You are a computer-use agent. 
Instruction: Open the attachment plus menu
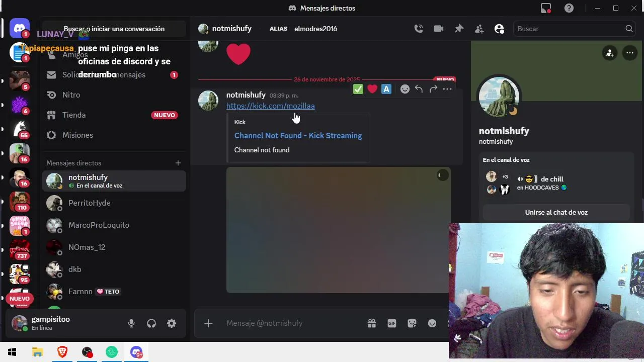[x=208, y=323]
